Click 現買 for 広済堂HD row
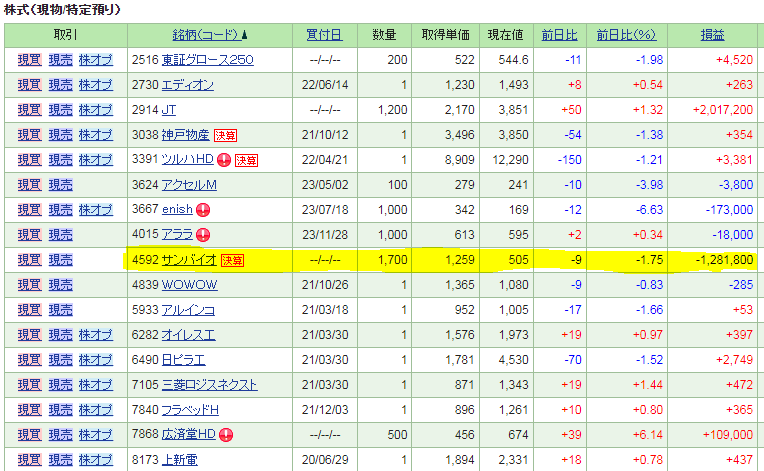 point(29,435)
